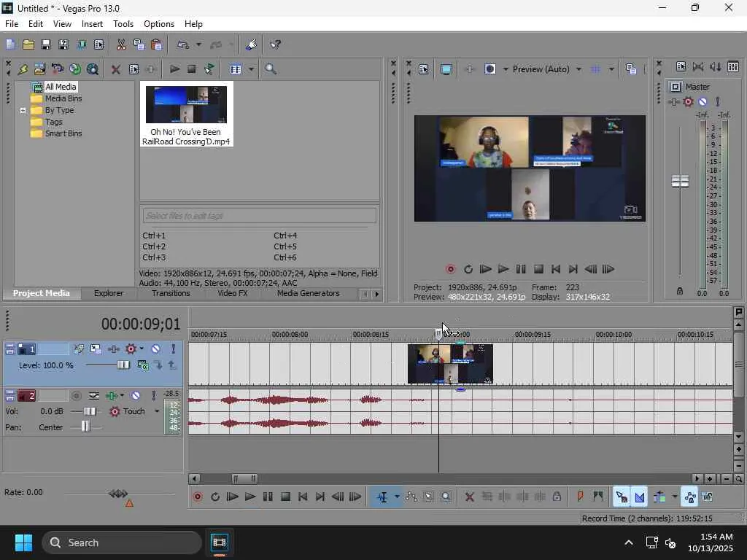Open the Tools menu
The image size is (747, 560).
(123, 24)
